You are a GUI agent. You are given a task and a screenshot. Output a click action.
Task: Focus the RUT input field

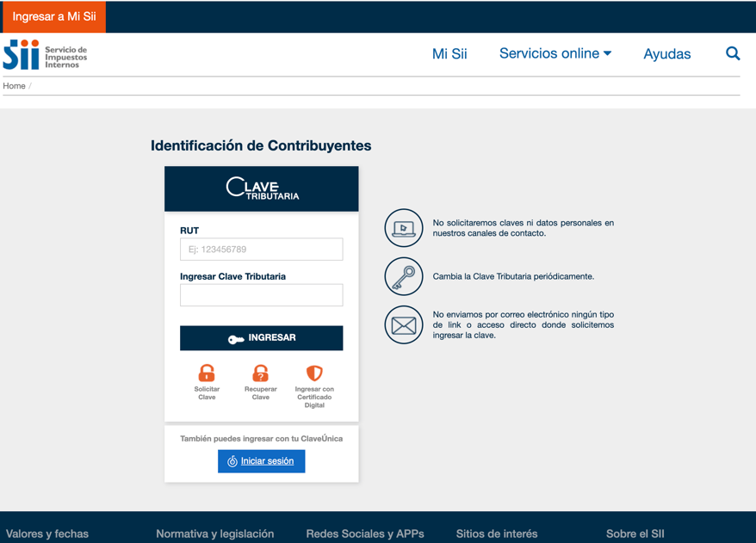tap(261, 250)
